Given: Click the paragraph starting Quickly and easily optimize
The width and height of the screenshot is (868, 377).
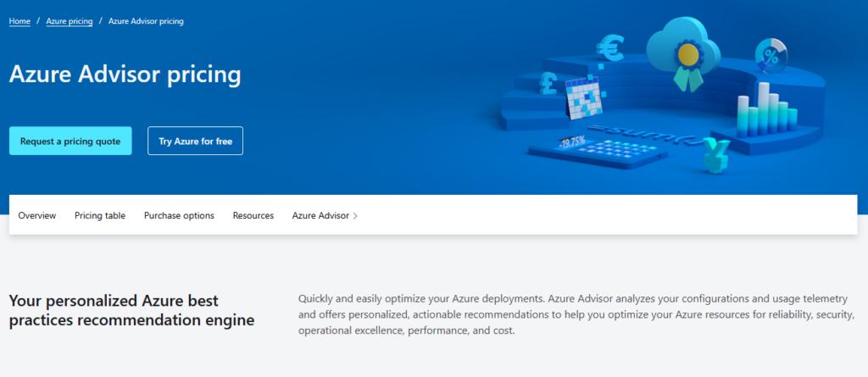Looking at the screenshot, I should coord(576,315).
